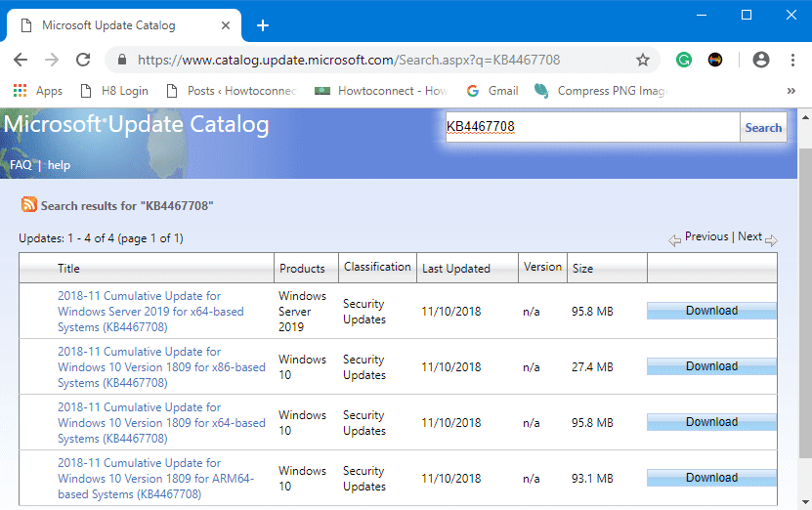Select the '27.4 MB' size cell
812x510 pixels.
click(x=592, y=367)
